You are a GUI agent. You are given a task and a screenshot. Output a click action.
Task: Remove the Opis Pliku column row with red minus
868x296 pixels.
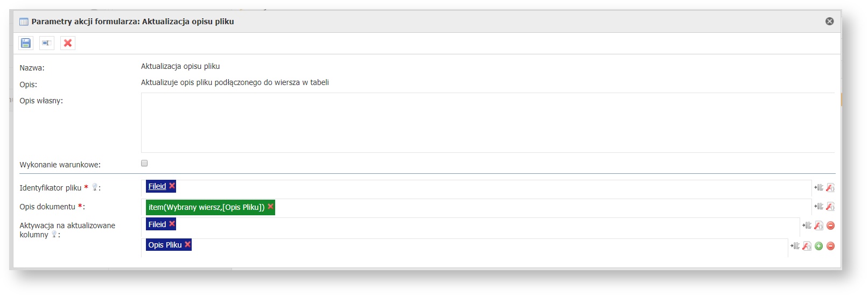(830, 246)
